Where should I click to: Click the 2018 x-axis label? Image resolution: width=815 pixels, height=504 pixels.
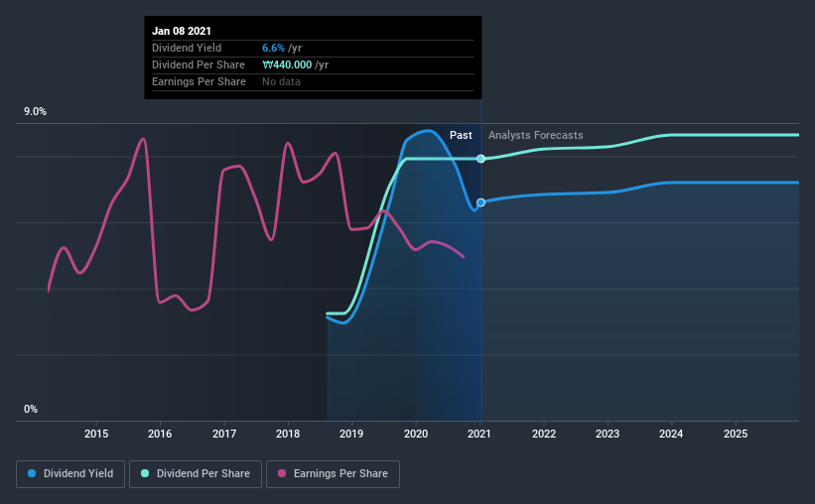click(288, 434)
